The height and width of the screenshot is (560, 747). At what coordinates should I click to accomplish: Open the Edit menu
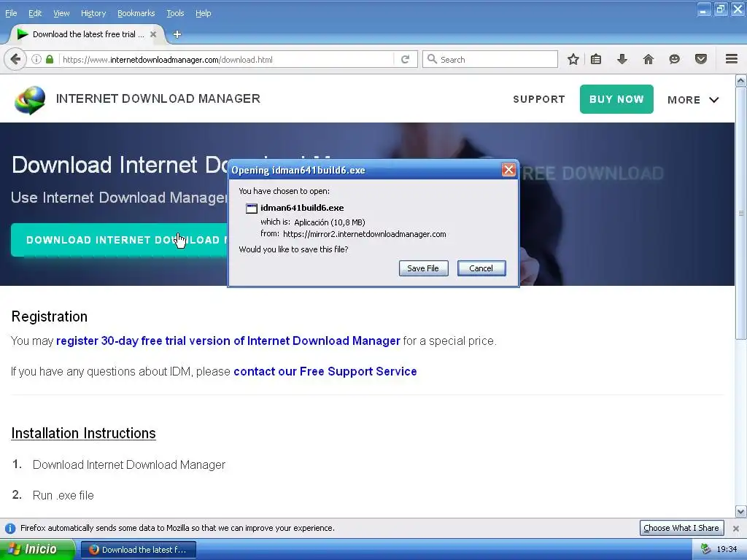35,13
